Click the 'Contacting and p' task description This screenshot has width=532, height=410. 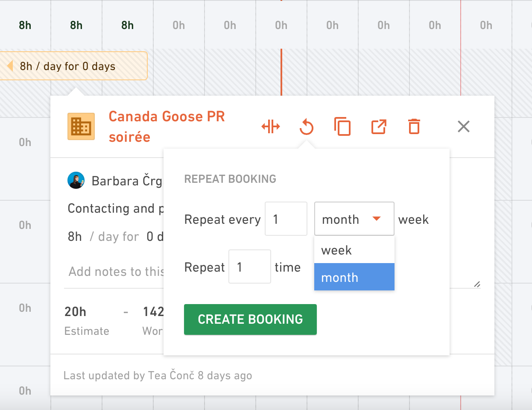tap(116, 208)
